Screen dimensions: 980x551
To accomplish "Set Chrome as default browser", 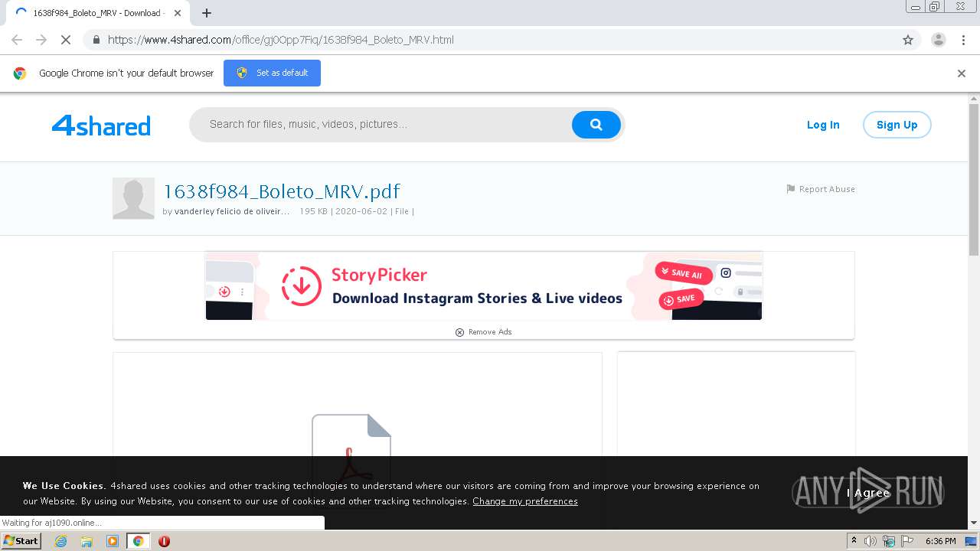I will click(x=272, y=73).
